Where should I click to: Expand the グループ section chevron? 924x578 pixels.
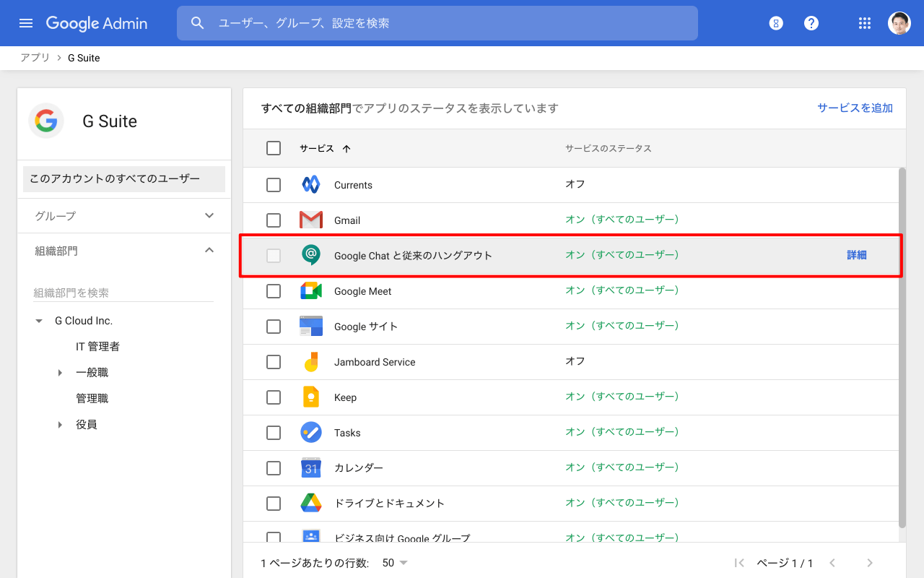pyautogui.click(x=209, y=215)
